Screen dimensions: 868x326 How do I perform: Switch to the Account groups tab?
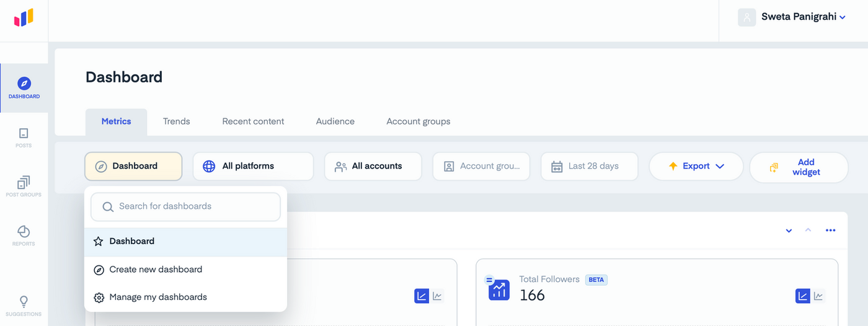[418, 121]
